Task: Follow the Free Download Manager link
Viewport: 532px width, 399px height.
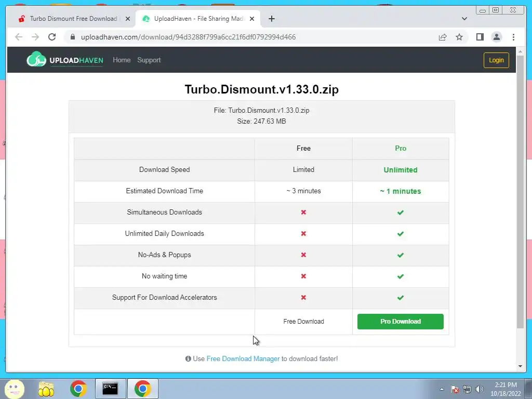Action: [x=243, y=358]
